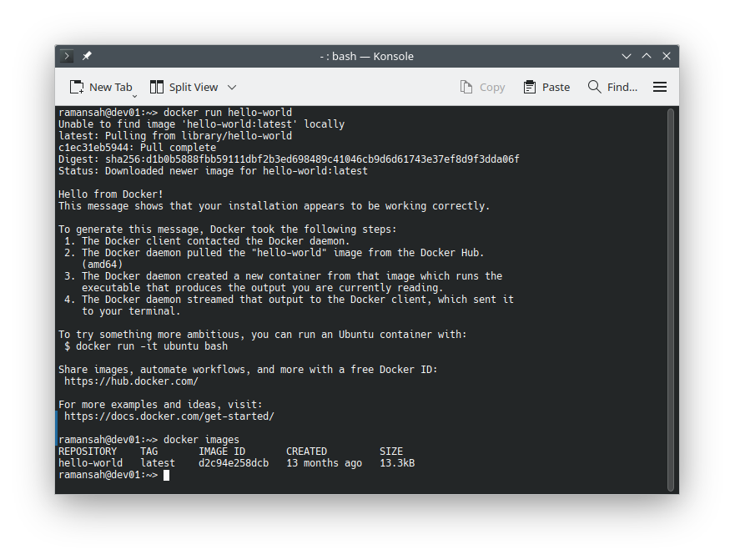Minimize the Konsole window
Image resolution: width=735 pixels, height=560 pixels.
pyautogui.click(x=627, y=56)
